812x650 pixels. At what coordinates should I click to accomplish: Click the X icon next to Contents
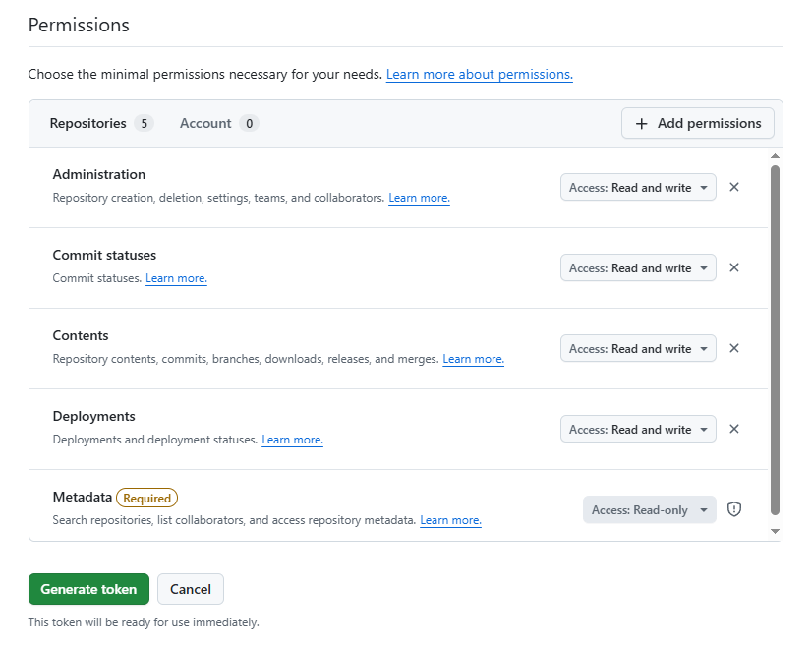(x=734, y=348)
